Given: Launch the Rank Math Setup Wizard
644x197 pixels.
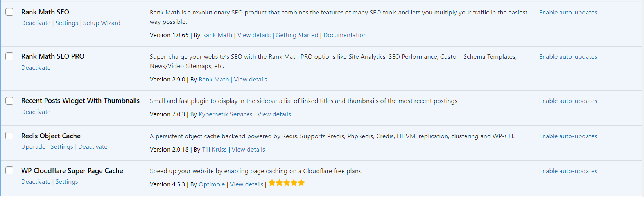Looking at the screenshot, I should [x=102, y=23].
